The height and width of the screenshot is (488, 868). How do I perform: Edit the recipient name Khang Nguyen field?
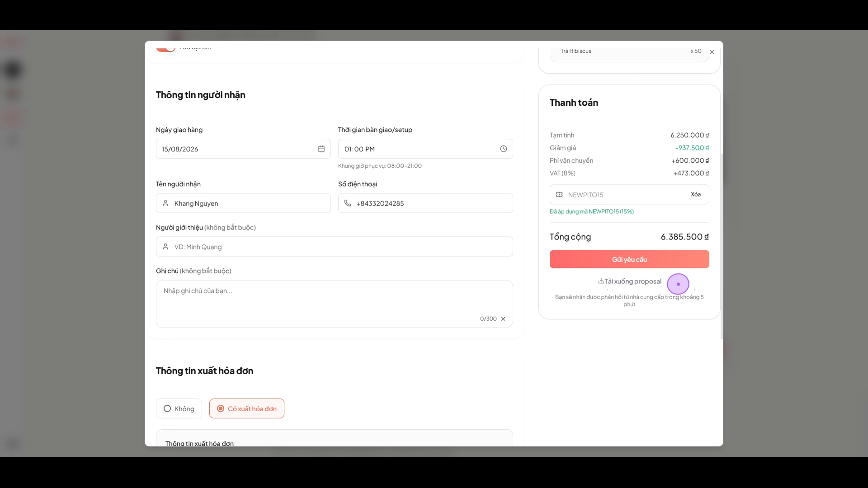click(243, 203)
